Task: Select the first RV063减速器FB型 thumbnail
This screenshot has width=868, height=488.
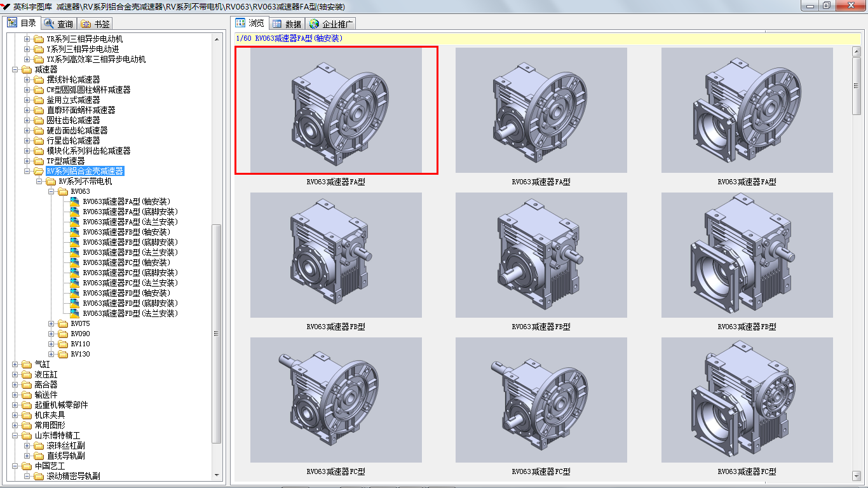Action: [x=336, y=255]
